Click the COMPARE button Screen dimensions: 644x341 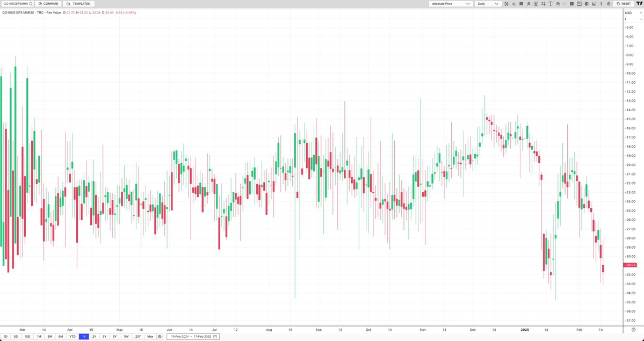pos(48,4)
